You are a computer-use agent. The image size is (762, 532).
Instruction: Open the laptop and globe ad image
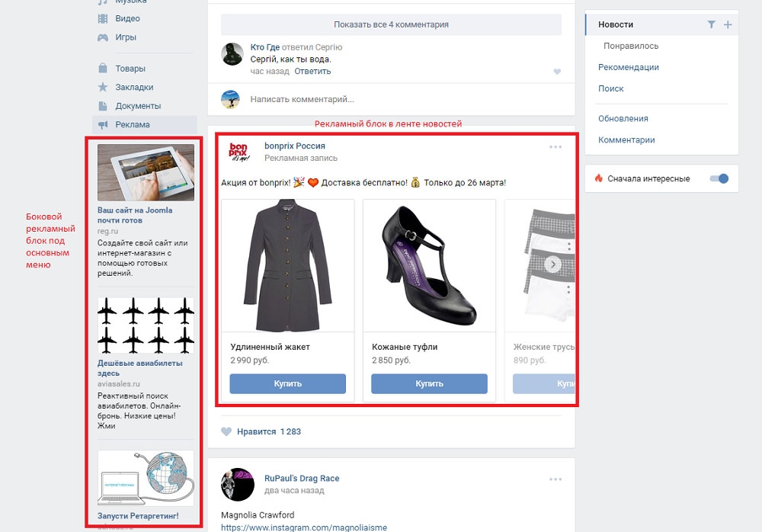pyautogui.click(x=146, y=478)
